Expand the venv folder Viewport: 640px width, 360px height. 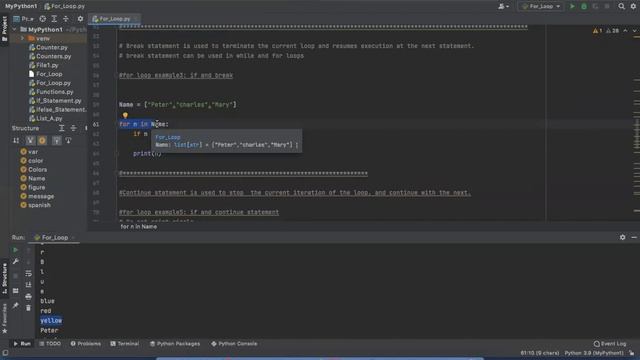22,38
